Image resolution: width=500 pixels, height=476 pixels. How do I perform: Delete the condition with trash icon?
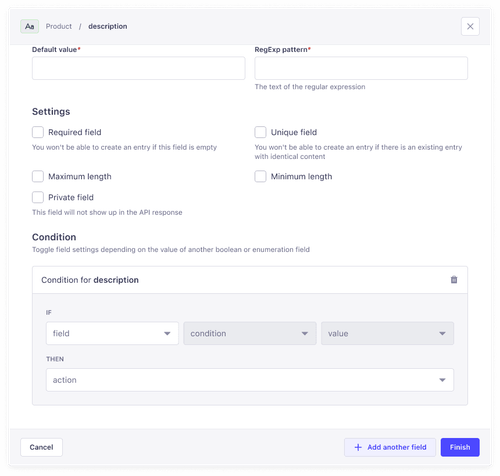click(454, 279)
